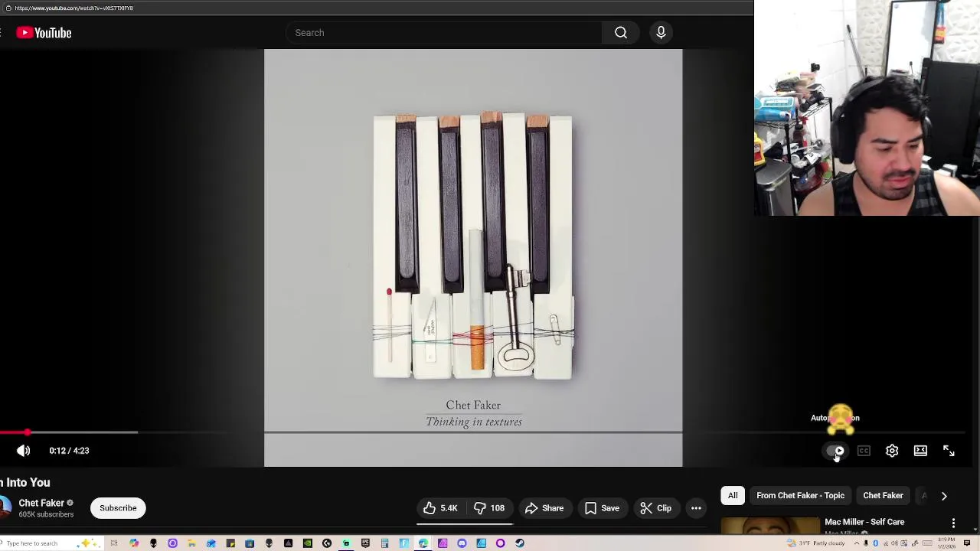
Task: Open Sticky Notes from taskbar
Action: coord(230,543)
